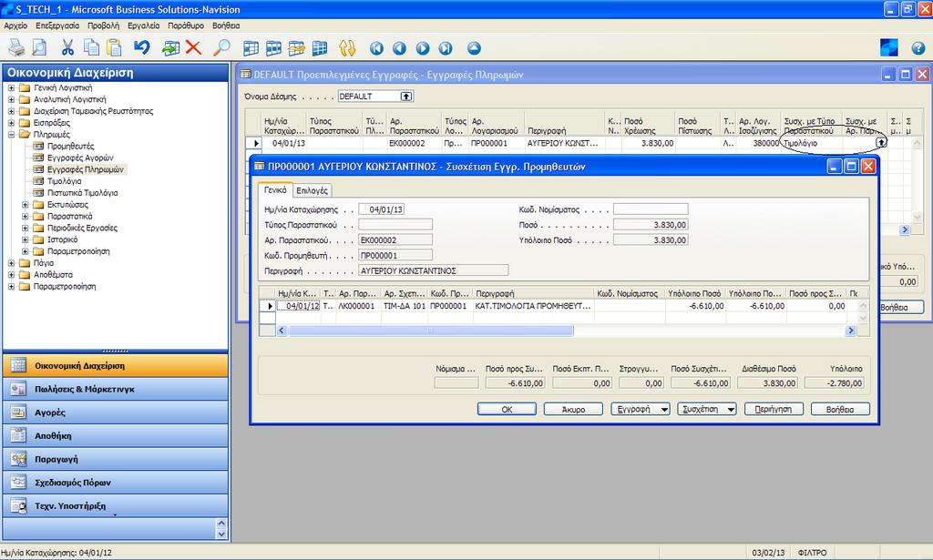Expand the Εκτυπώσεις tree folder
This screenshot has width=933, height=560.
pos(25,205)
